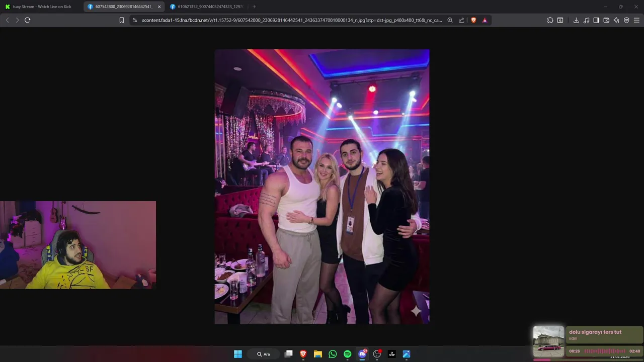Open the black-logo app on taskbar
This screenshot has height=362, width=644.
click(x=392, y=354)
